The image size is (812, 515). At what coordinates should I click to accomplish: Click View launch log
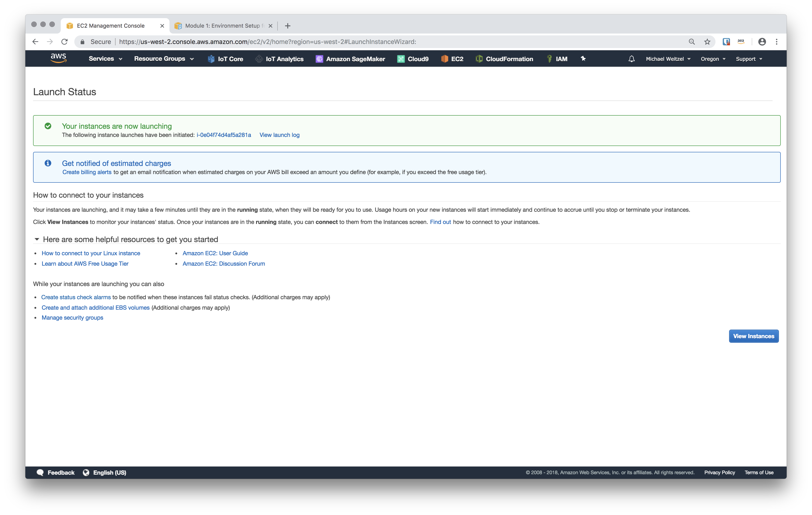[280, 135]
